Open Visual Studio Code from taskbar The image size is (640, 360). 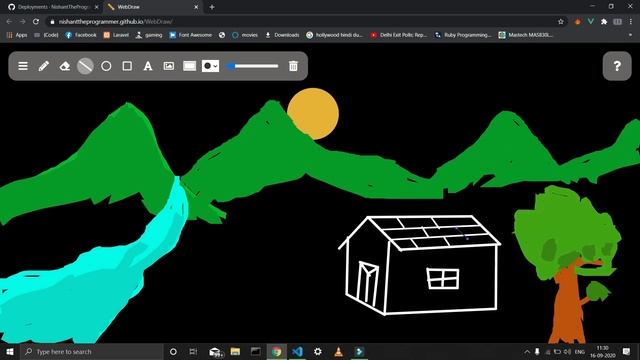(x=297, y=351)
